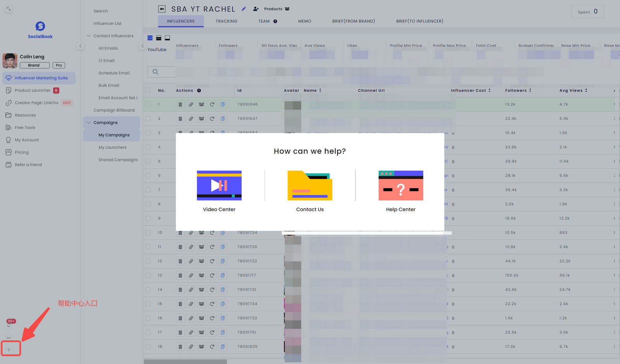Open the Help Center option
The width and height of the screenshot is (620, 364).
point(401,191)
